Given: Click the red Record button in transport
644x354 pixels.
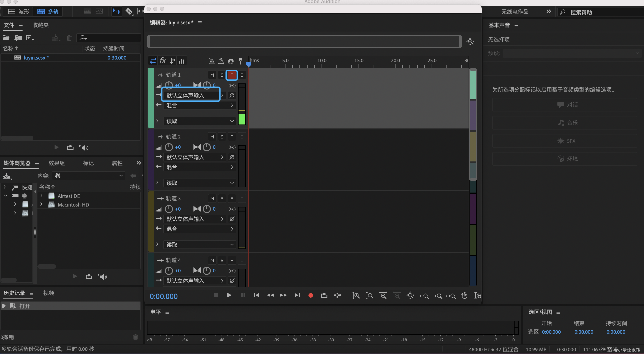Looking at the screenshot, I should point(310,296).
